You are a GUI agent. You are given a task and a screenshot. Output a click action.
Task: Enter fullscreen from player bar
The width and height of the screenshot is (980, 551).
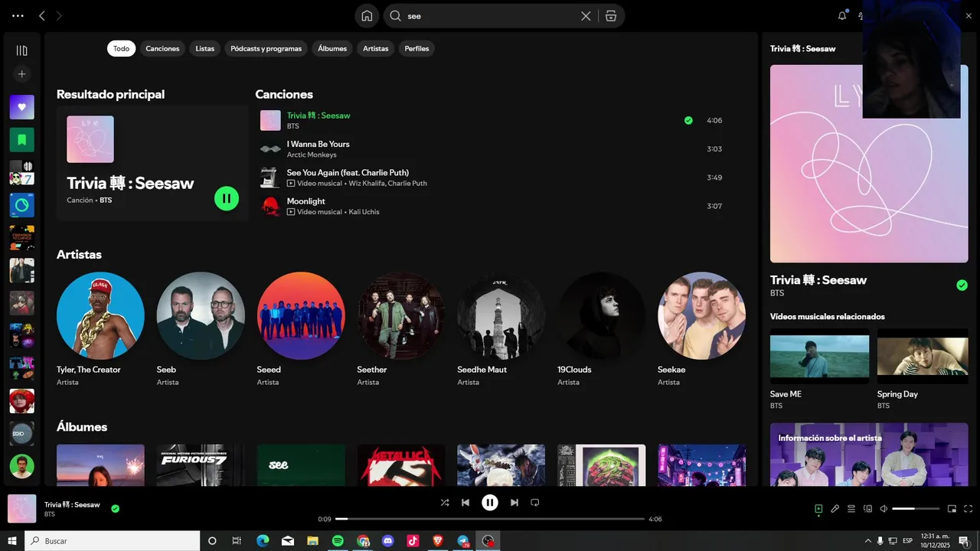point(969,509)
